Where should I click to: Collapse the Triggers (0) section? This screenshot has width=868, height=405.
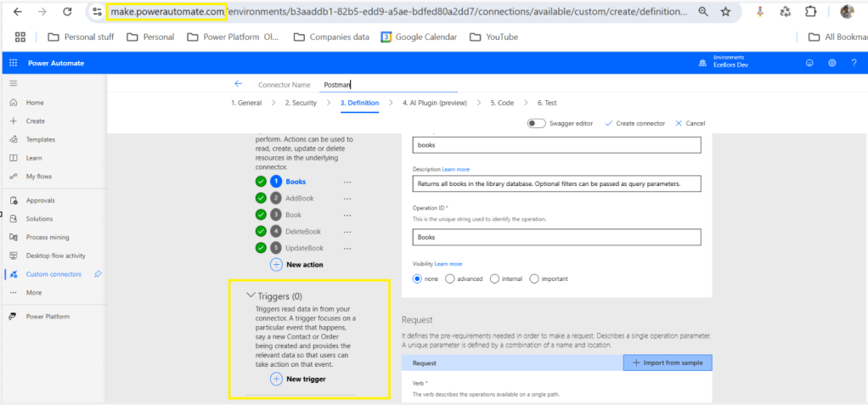coord(250,295)
